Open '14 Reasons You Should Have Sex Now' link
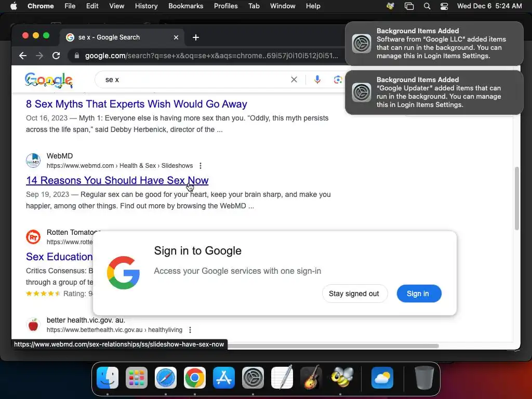 117,180
